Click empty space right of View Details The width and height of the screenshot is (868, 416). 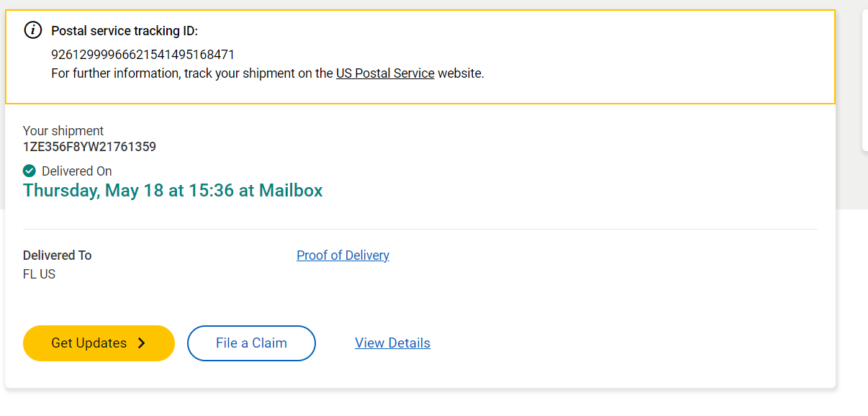pos(612,343)
